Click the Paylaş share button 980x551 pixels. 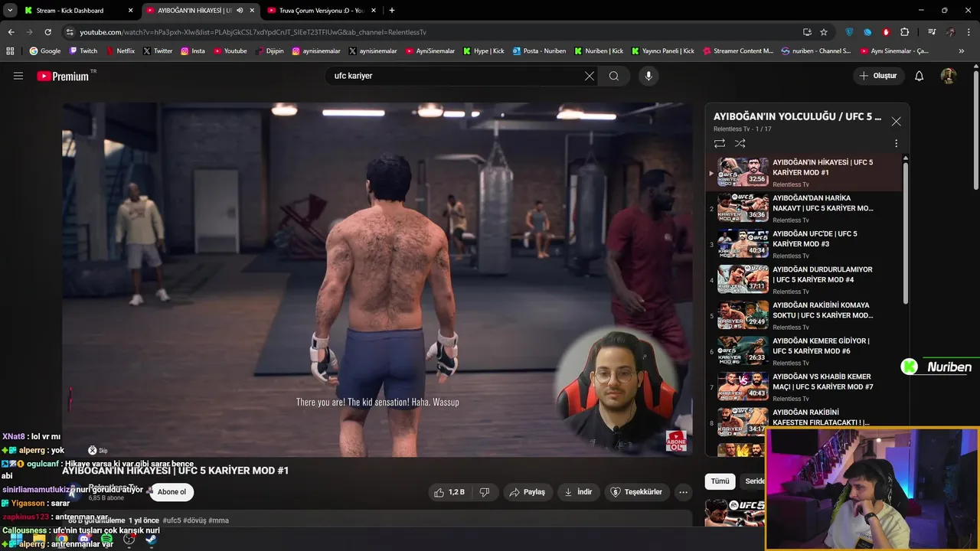pyautogui.click(x=527, y=492)
